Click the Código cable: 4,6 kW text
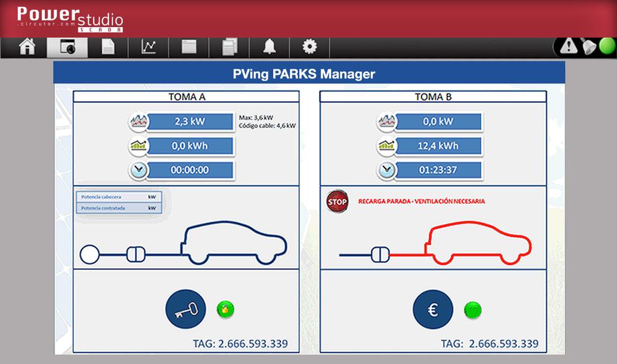This screenshot has width=617, height=364. pos(267,126)
